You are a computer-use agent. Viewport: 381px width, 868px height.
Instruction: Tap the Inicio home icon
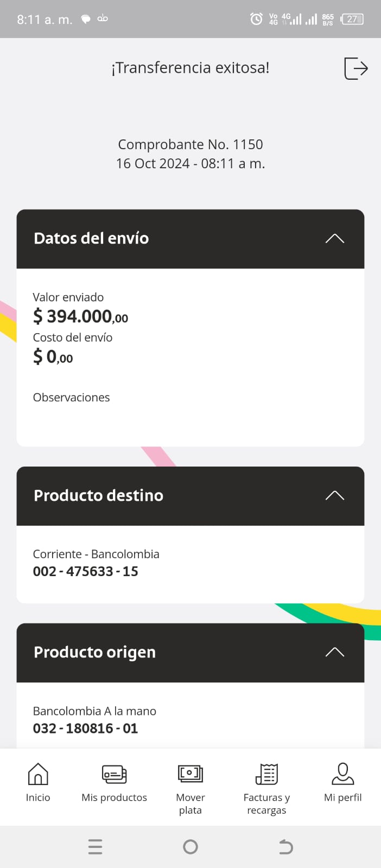(38, 774)
